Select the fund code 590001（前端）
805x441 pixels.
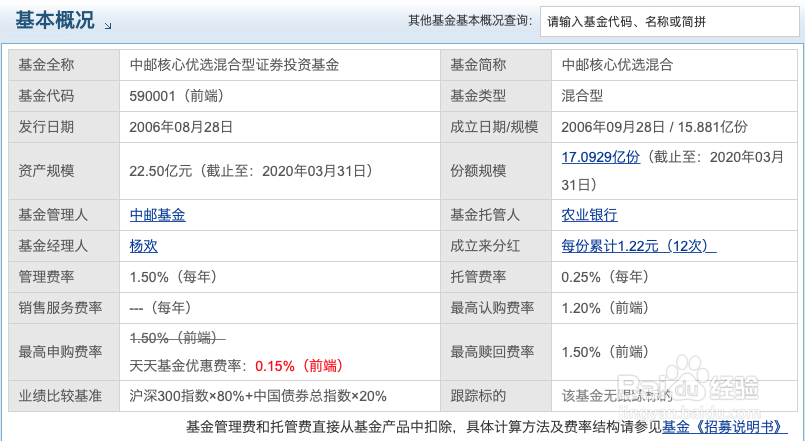click(178, 96)
